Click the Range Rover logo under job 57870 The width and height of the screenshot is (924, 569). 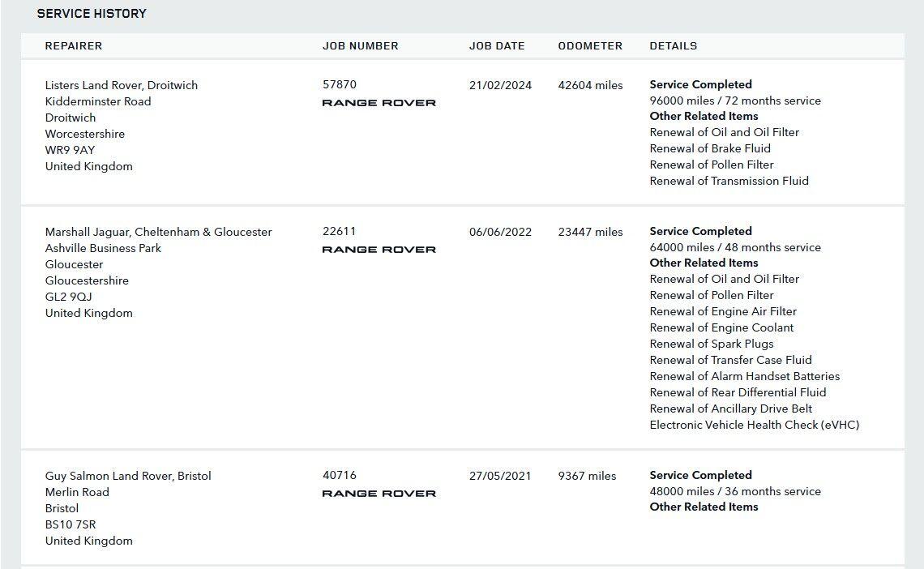pos(379,103)
